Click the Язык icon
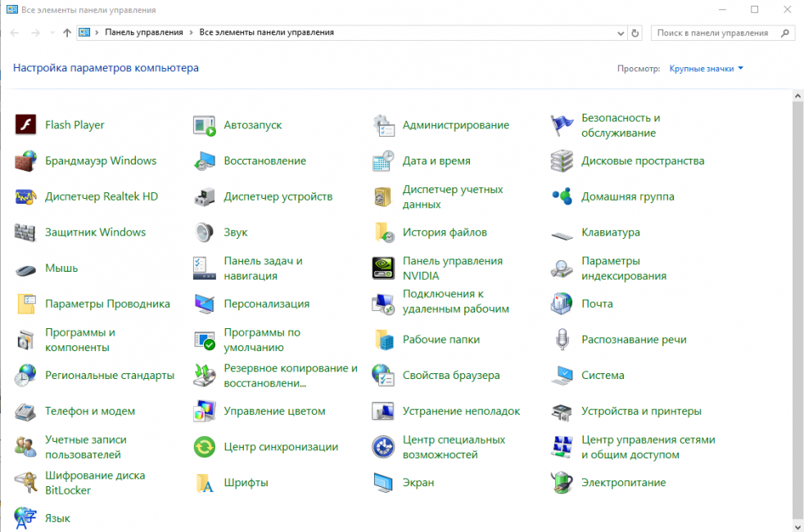Viewport: 804px width, 532px height. pyautogui.click(x=25, y=518)
